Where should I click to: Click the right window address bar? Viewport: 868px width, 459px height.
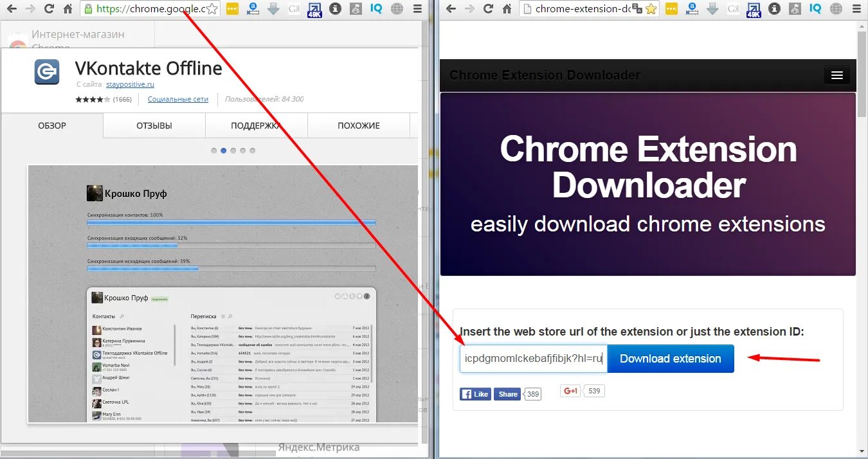pos(590,9)
